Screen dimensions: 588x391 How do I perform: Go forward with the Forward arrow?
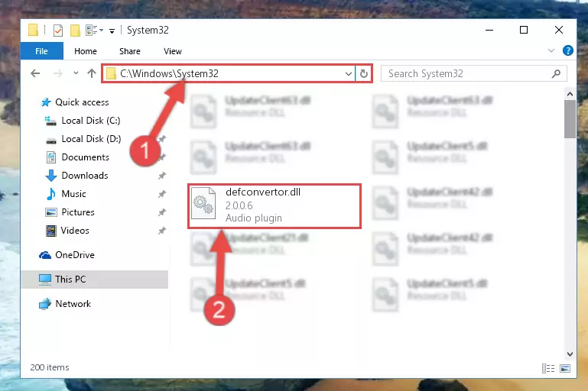point(58,73)
